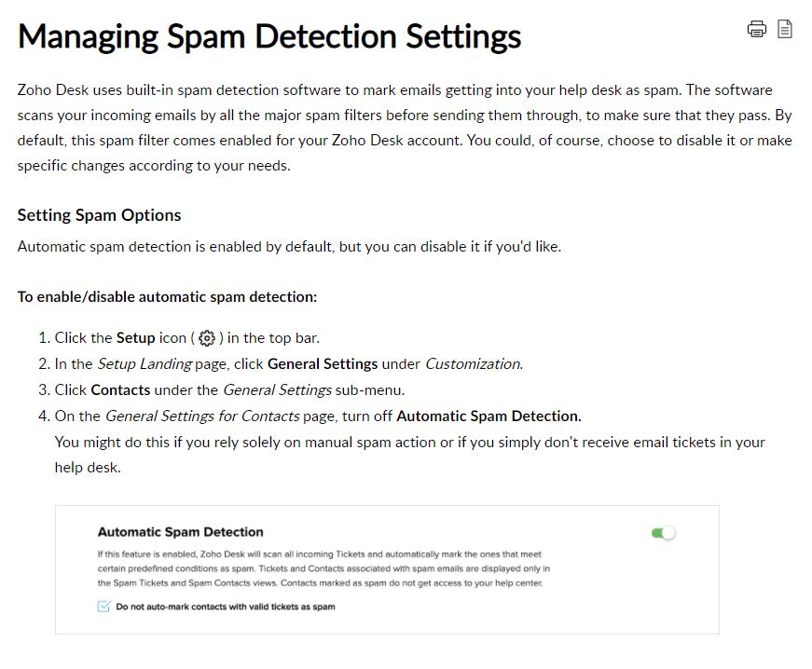Click the 'Setting Spam Options' heading
The height and width of the screenshot is (669, 812).
point(100,215)
